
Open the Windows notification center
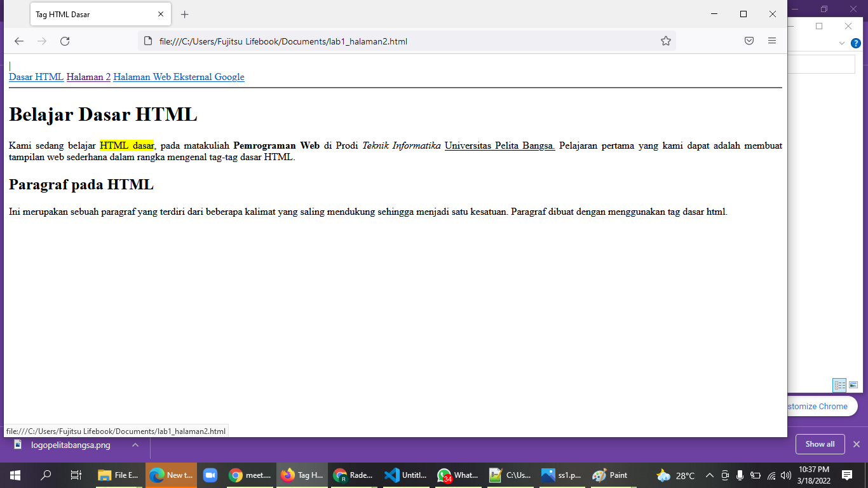click(846, 475)
